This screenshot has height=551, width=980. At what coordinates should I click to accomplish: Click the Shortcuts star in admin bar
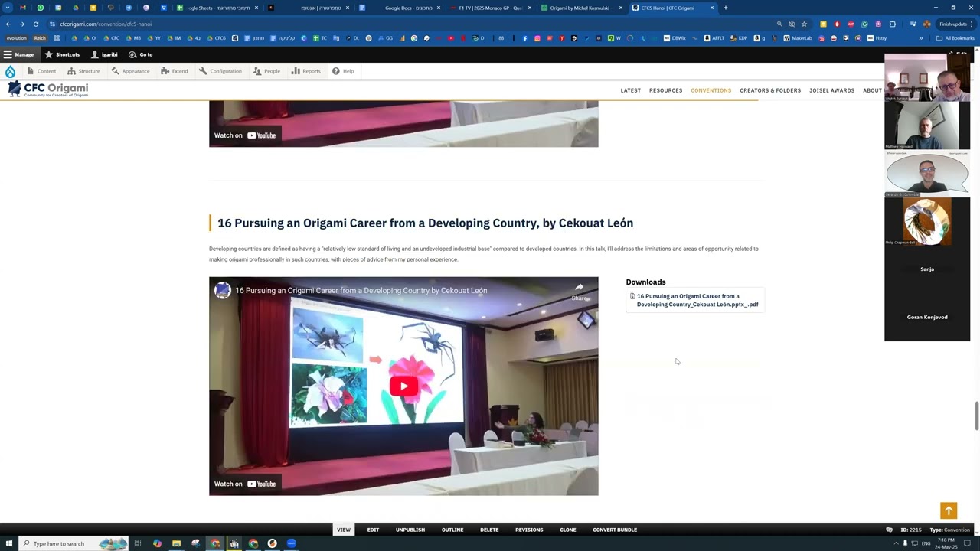(62, 54)
